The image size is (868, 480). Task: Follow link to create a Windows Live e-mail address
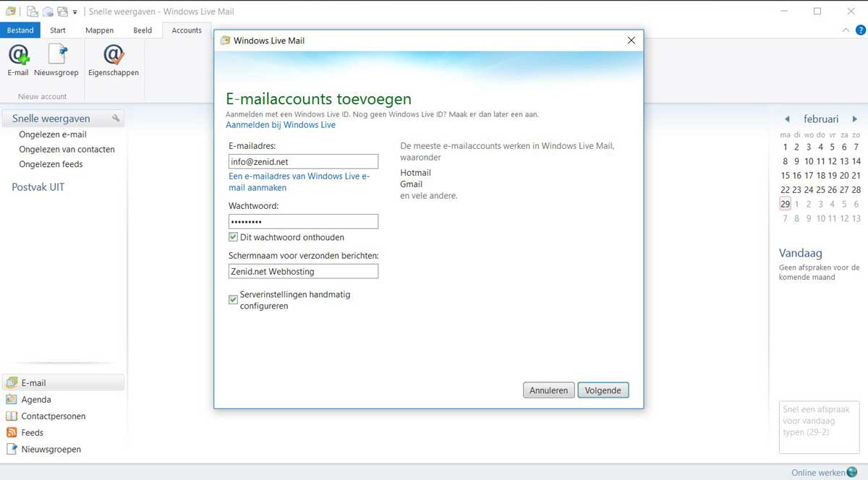[299, 182]
